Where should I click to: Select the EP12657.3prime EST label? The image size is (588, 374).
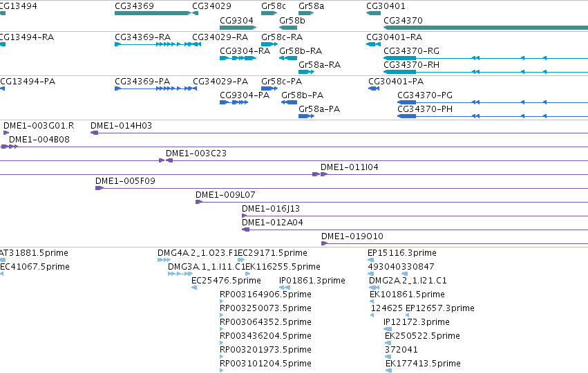click(x=440, y=308)
